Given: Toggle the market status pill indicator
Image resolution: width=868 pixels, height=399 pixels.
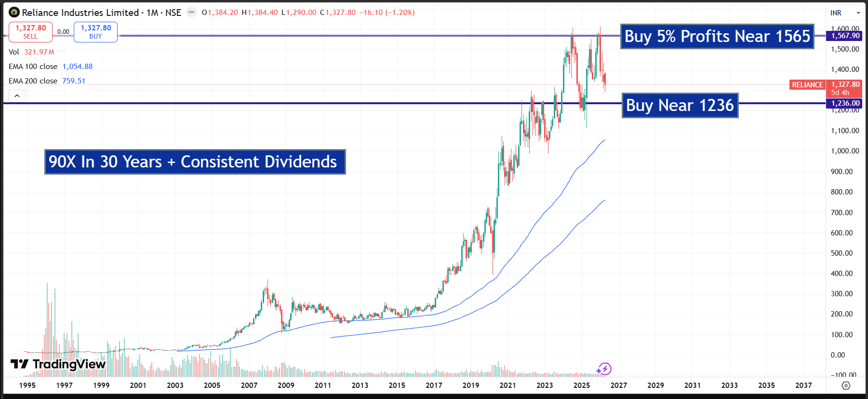Looking at the screenshot, I should (191, 13).
